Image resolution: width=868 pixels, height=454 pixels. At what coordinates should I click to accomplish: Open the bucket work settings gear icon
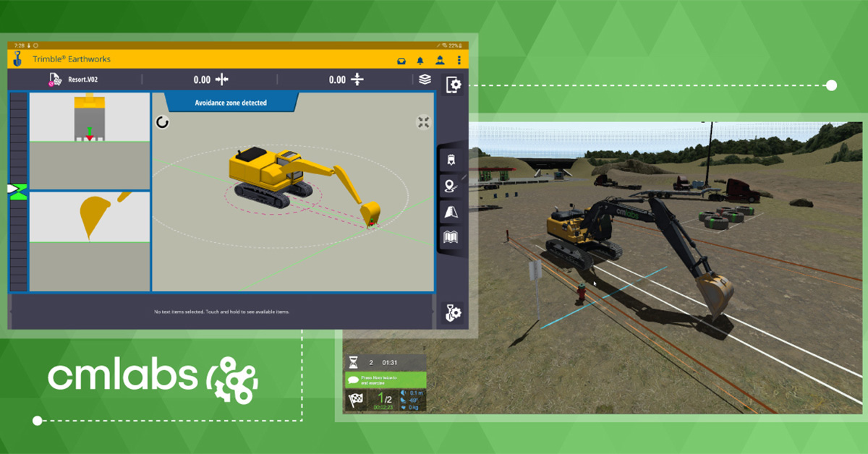pyautogui.click(x=454, y=314)
